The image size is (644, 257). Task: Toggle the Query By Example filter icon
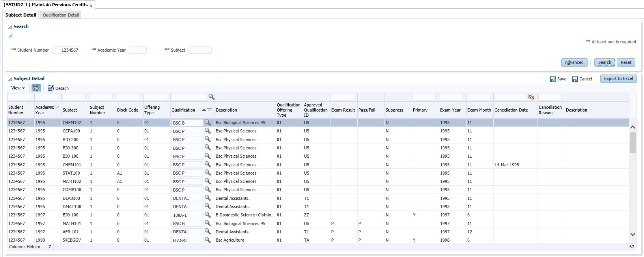tap(36, 88)
